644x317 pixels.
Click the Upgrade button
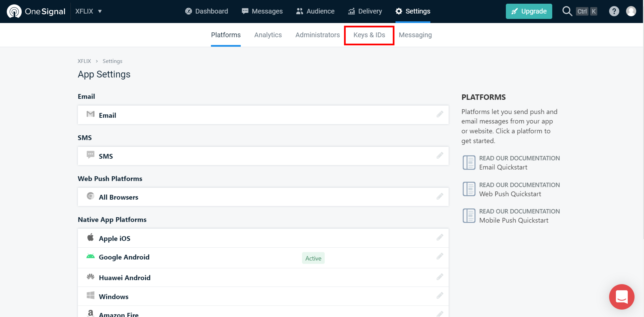529,11
